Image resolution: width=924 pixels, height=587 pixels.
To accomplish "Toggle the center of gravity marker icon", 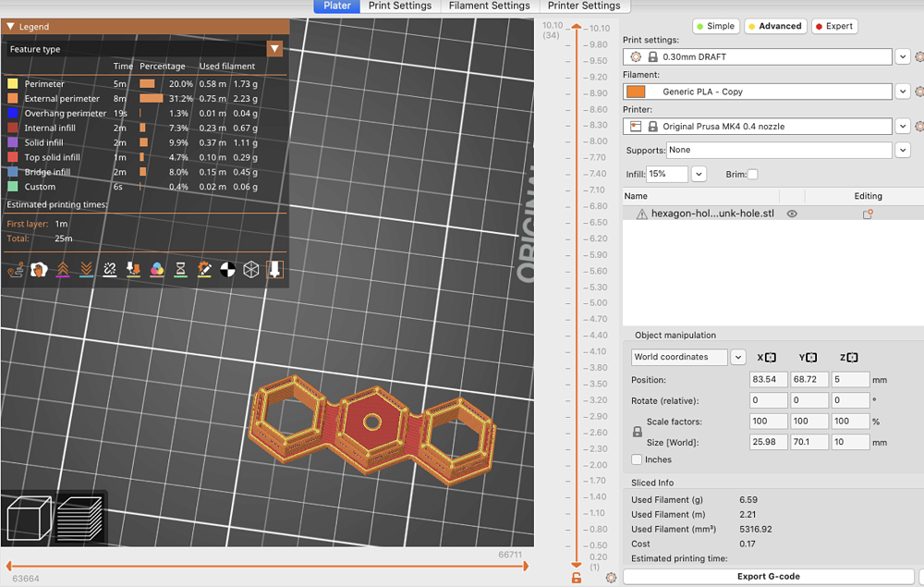I will coord(228,270).
